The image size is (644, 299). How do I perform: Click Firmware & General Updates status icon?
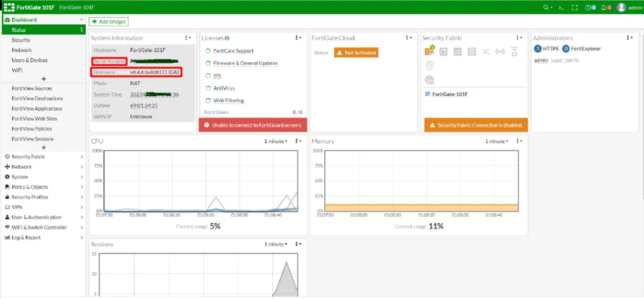tap(208, 63)
